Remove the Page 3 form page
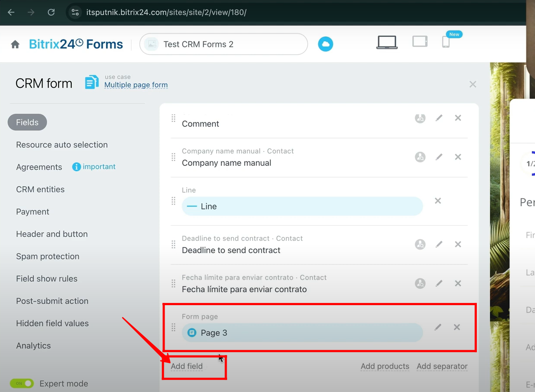This screenshot has height=392, width=535. tap(457, 327)
